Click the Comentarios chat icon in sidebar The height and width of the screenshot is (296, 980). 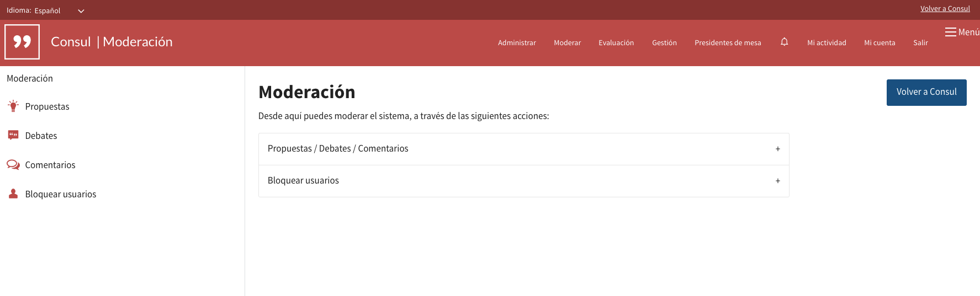click(x=13, y=165)
